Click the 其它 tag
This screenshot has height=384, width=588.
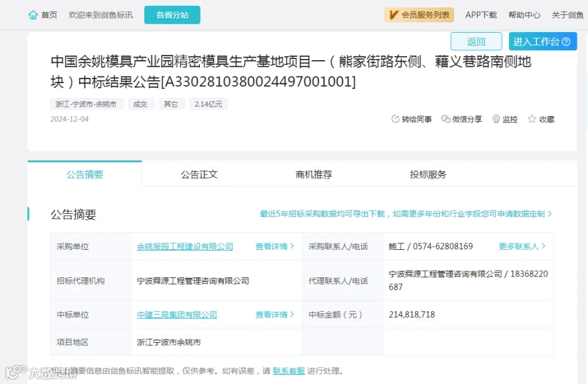tap(171, 104)
